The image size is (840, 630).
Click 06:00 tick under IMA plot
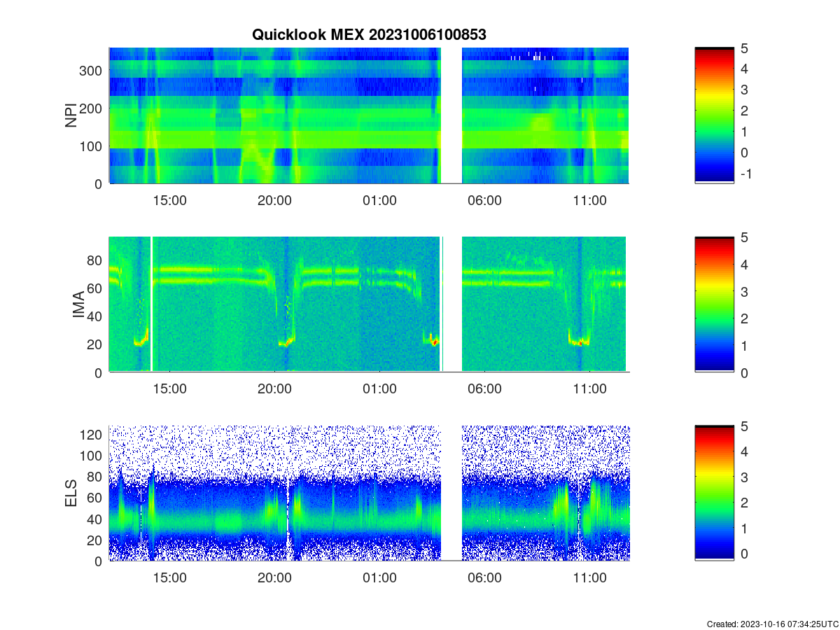[484, 389]
